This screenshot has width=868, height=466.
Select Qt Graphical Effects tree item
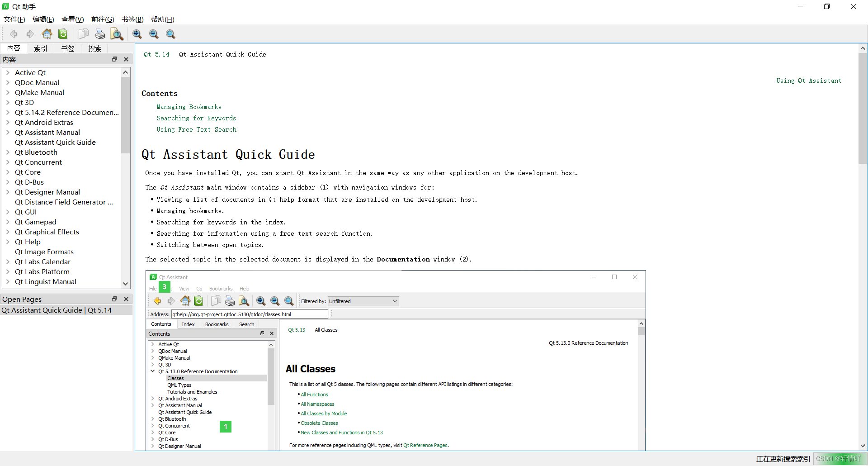point(47,232)
